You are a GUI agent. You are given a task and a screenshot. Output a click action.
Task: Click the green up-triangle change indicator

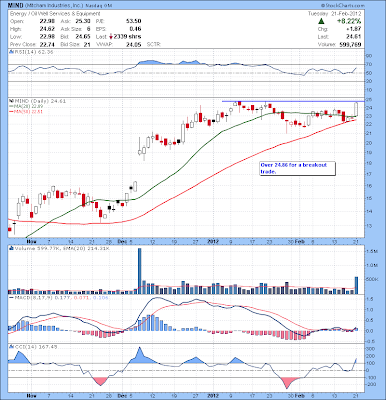(x=321, y=21)
